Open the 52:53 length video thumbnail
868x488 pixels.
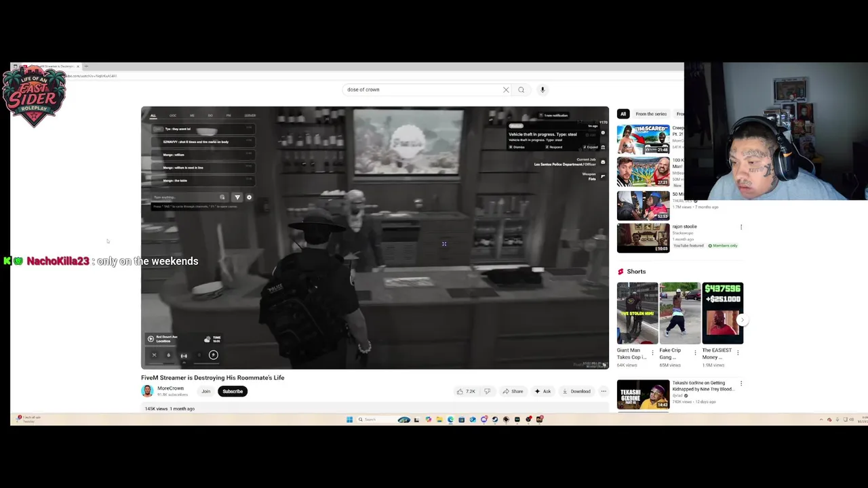(643, 205)
